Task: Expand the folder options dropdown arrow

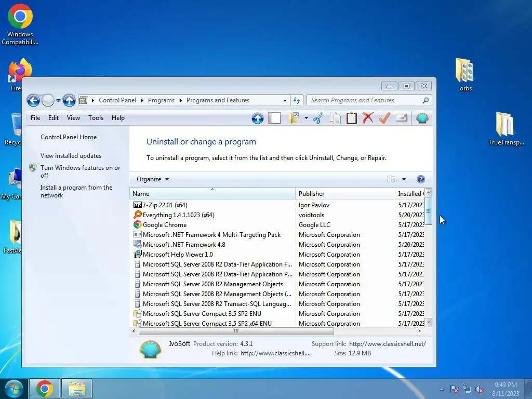Action: tap(306, 118)
